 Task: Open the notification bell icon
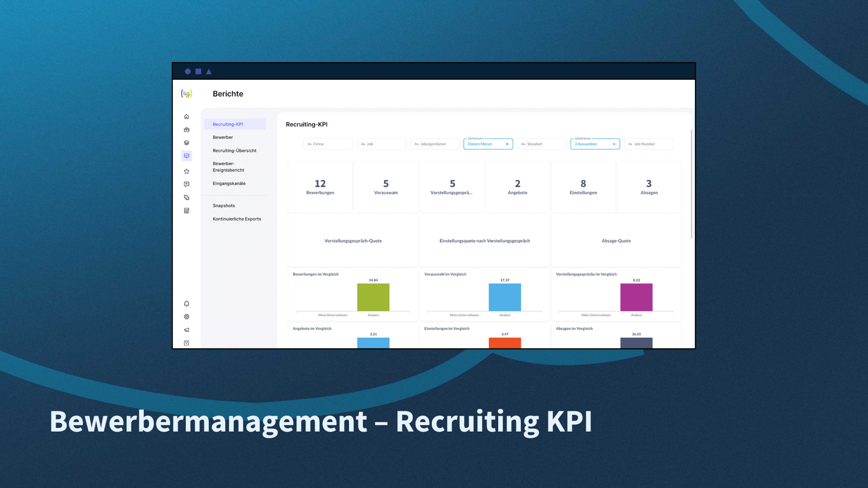tap(186, 304)
